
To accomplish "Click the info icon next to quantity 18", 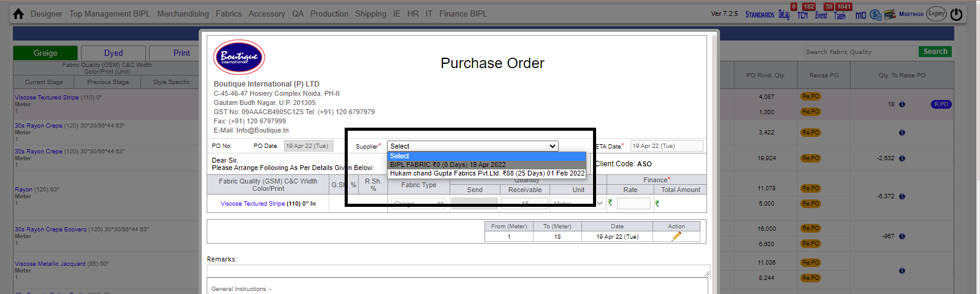I will 902,104.
